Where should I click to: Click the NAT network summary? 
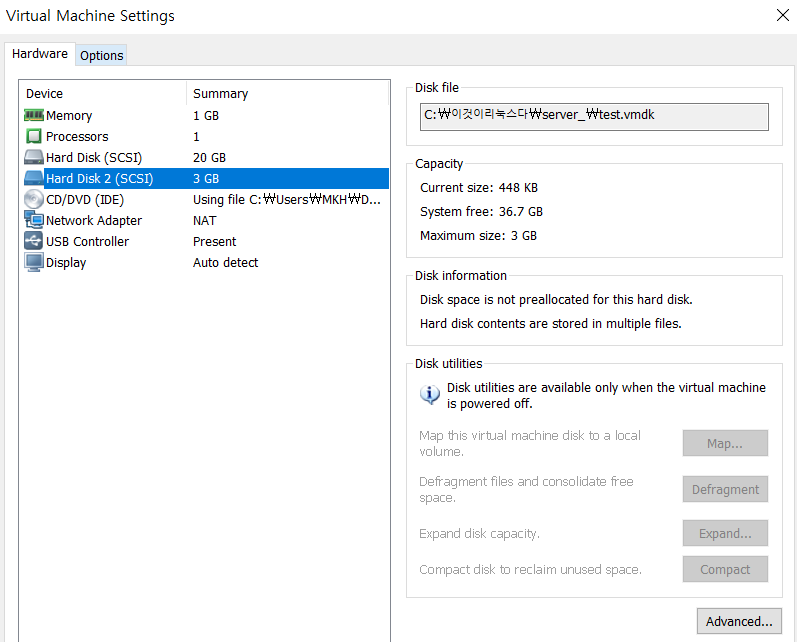(x=204, y=221)
